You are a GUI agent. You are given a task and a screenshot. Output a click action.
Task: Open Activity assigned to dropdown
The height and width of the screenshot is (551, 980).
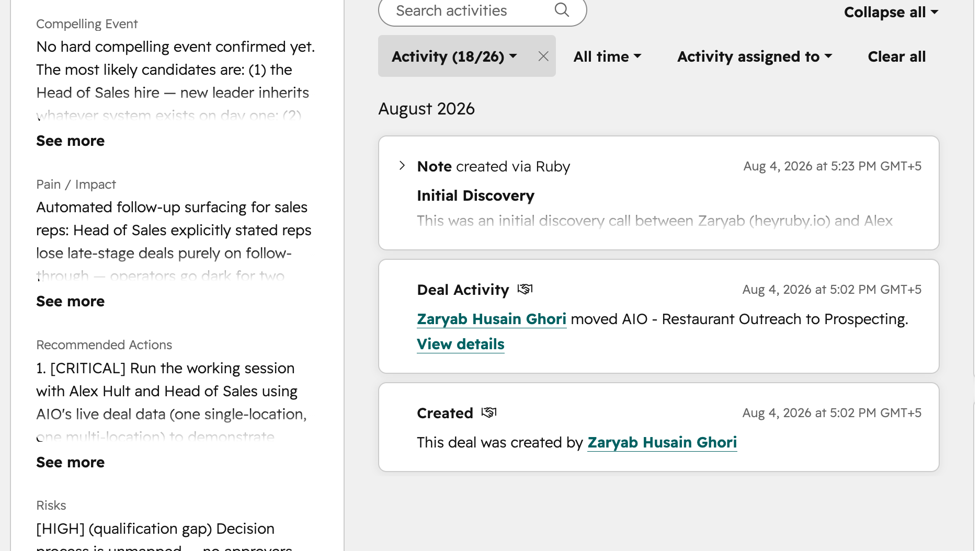(755, 56)
